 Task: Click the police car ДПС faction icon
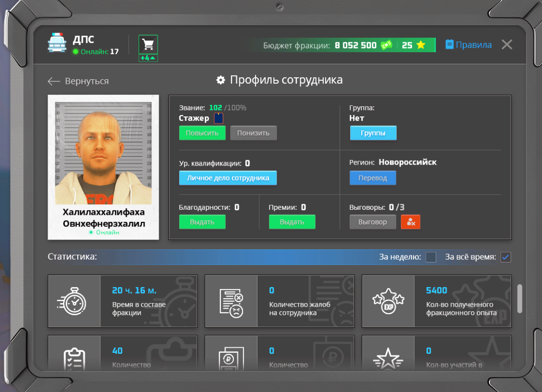[57, 43]
